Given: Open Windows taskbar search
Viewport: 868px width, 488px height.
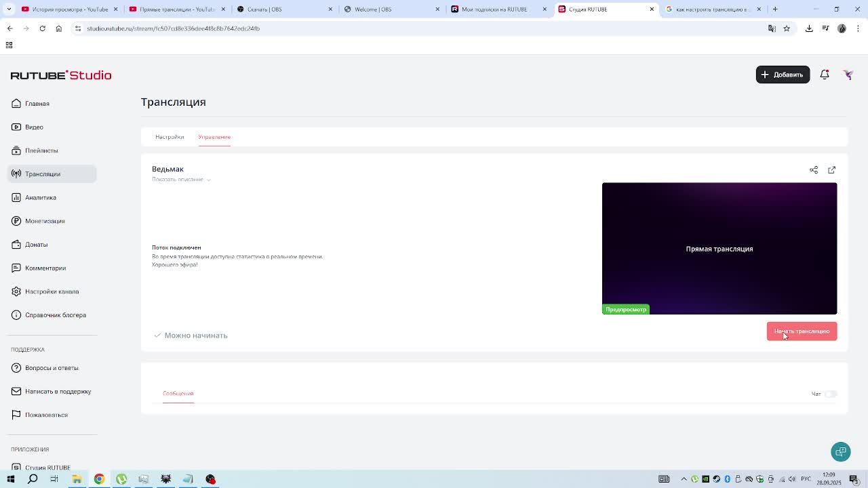Looking at the screenshot, I should [x=33, y=479].
